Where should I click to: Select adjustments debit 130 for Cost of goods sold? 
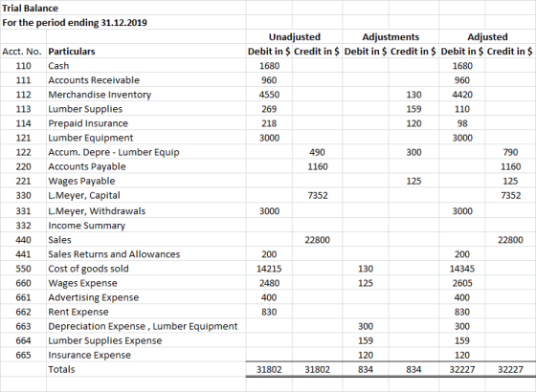[366, 269]
